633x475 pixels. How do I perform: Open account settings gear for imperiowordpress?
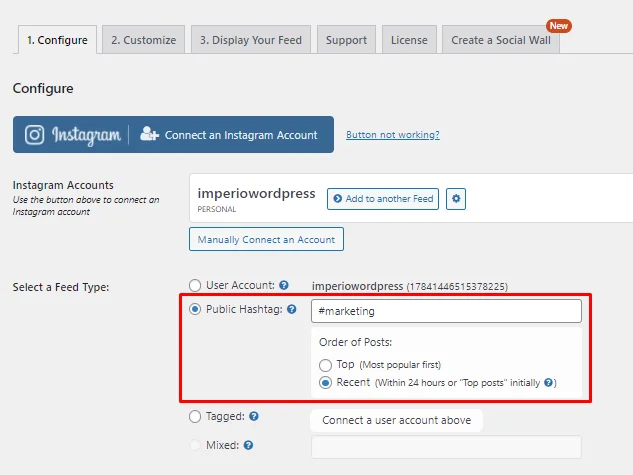(456, 199)
